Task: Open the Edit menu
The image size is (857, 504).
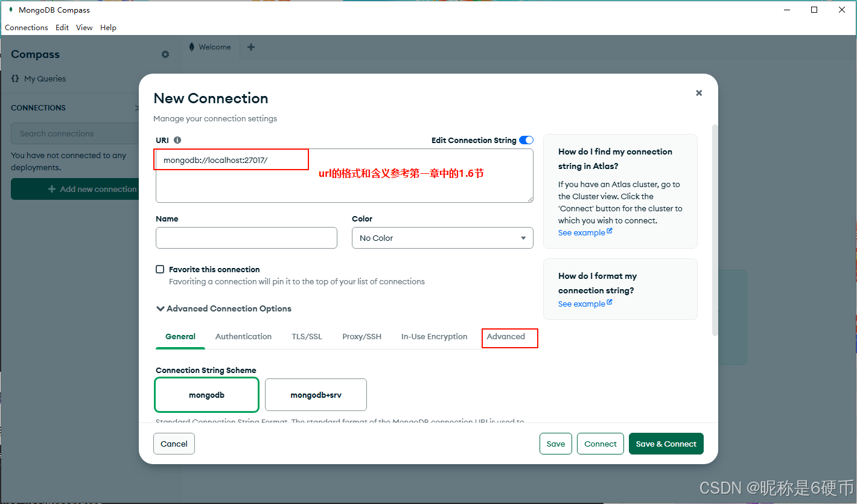Action: (x=62, y=28)
